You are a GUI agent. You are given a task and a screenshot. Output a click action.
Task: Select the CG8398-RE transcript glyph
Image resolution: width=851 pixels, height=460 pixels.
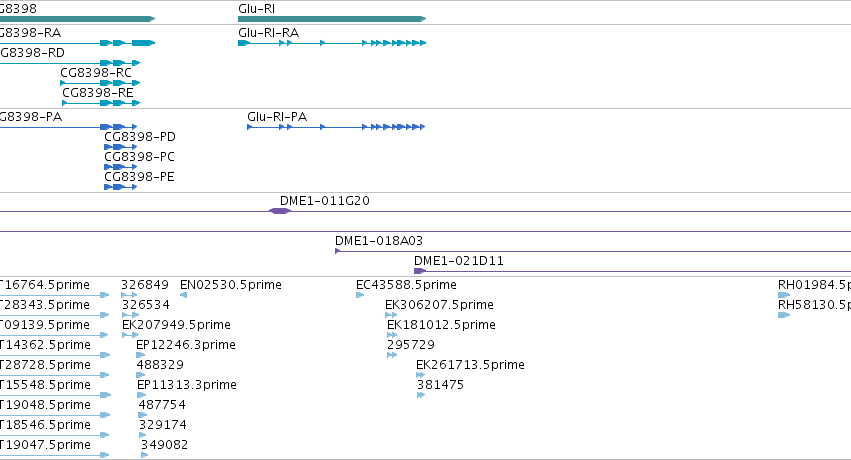coord(100,103)
